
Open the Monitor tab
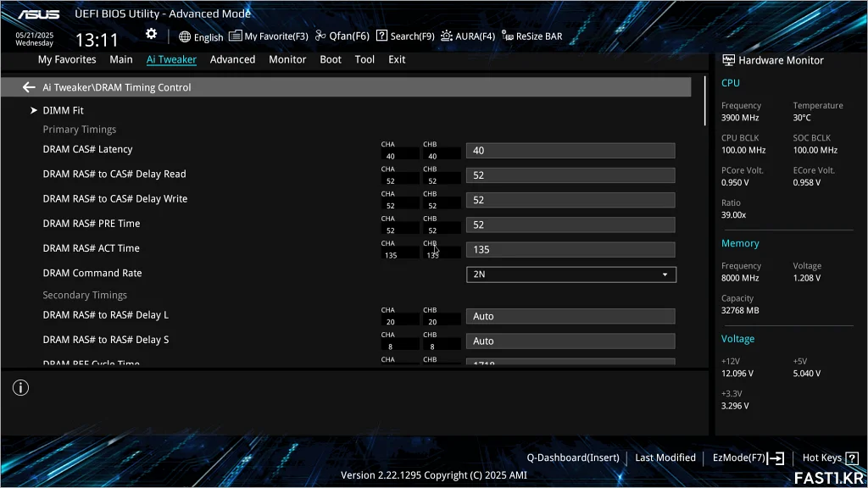click(x=287, y=59)
